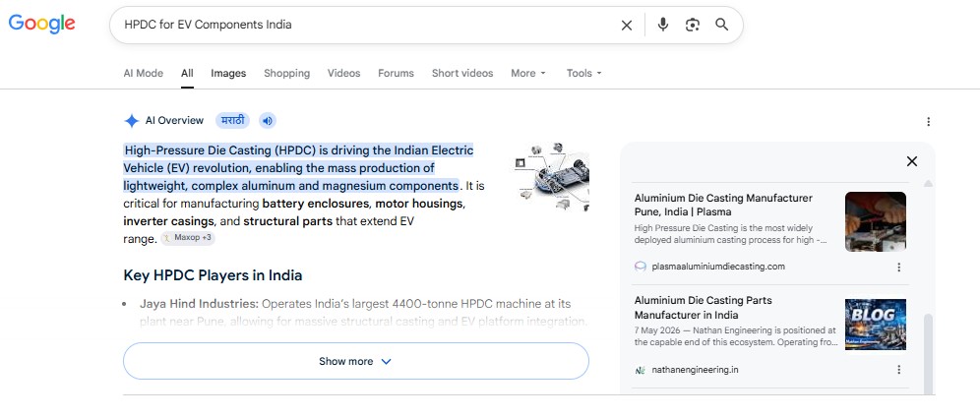Play AI Overview audio speaker icon
This screenshot has height=418, width=980.
coord(268,121)
